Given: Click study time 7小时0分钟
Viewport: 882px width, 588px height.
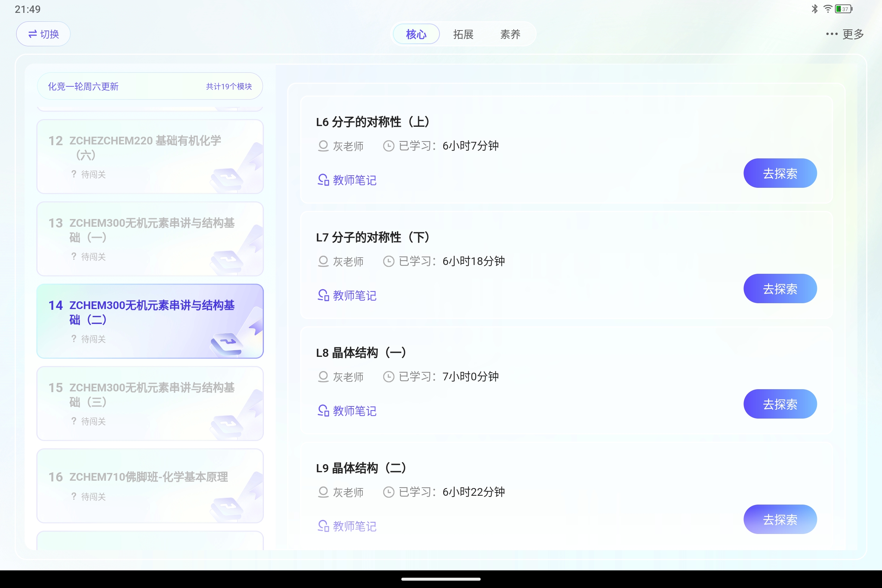Looking at the screenshot, I should click(x=471, y=376).
